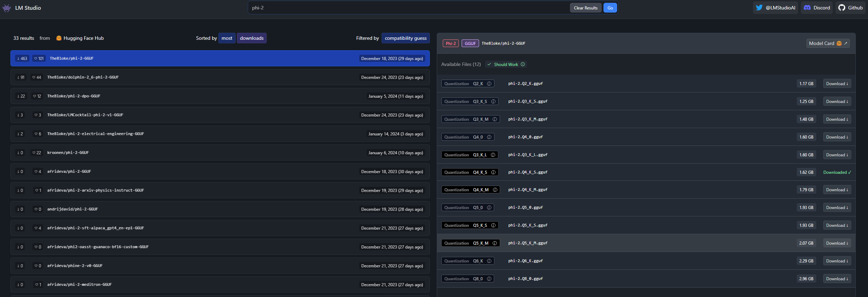
Task: Click the GGUF tag badge
Action: (x=470, y=43)
